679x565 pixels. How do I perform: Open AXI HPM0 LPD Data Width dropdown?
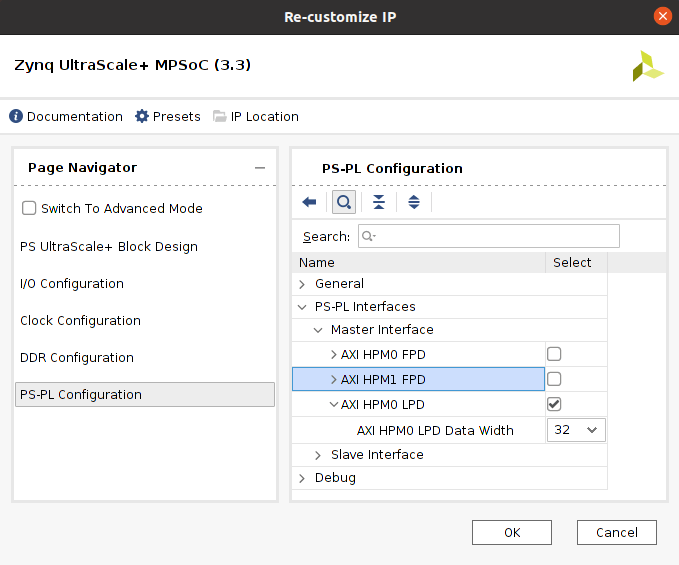[x=576, y=430]
